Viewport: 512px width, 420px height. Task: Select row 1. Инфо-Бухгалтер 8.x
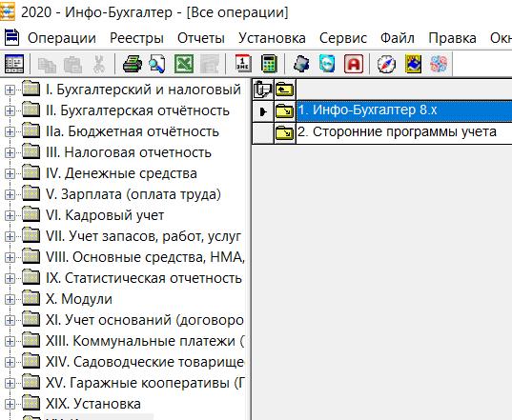404,110
